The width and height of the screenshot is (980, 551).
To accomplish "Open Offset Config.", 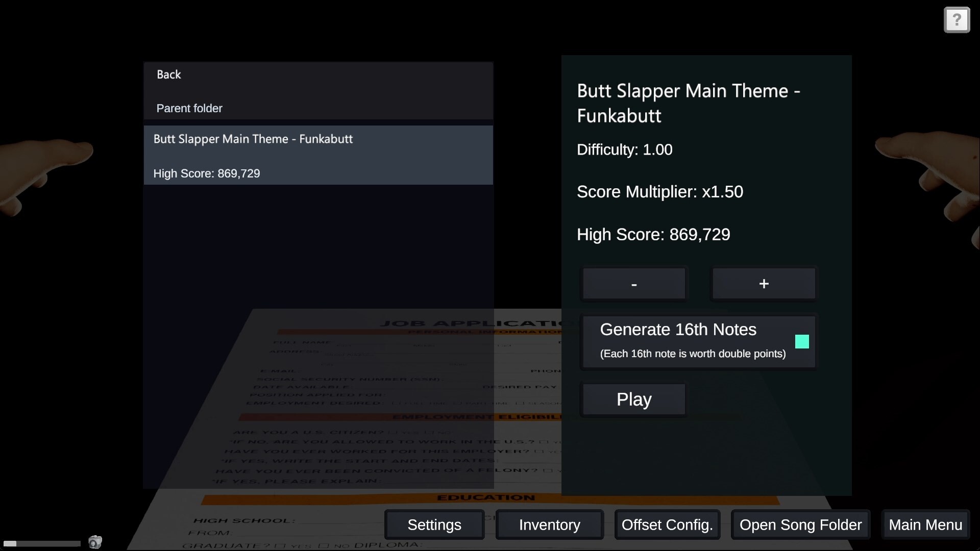I will coord(667,524).
